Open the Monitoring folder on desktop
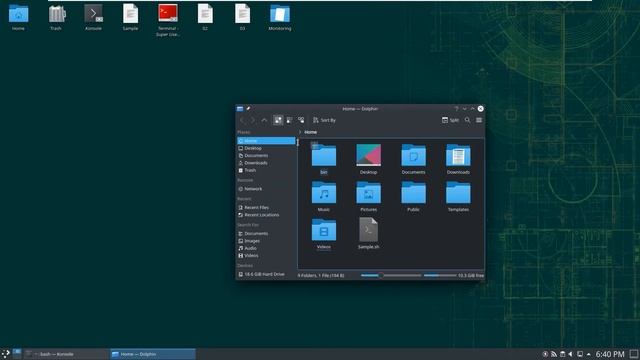The width and height of the screenshot is (640, 360). (280, 18)
